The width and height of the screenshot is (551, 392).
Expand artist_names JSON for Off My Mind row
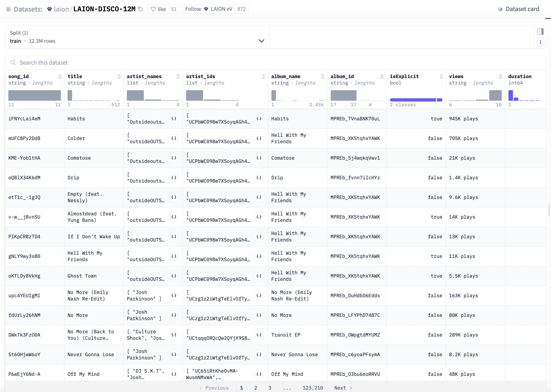pos(174,374)
